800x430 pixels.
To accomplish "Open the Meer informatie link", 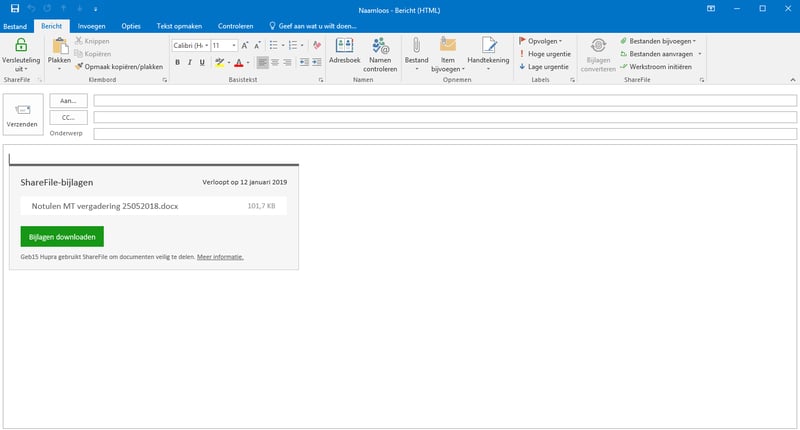I will pos(220,257).
